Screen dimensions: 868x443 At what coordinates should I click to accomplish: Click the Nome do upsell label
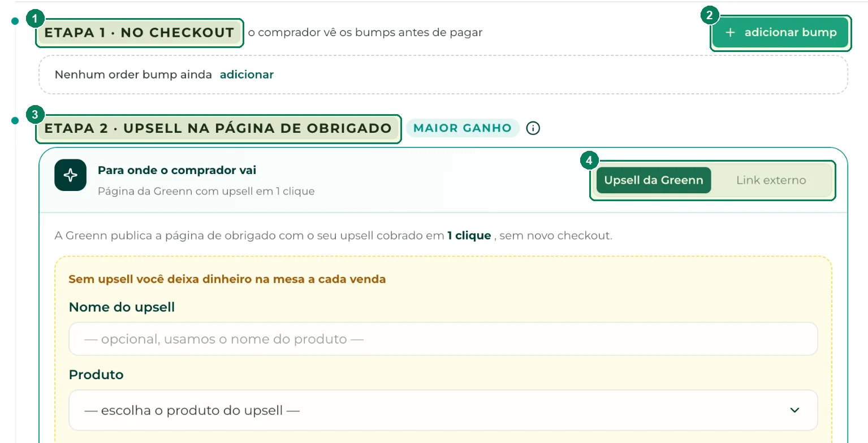[122, 307]
